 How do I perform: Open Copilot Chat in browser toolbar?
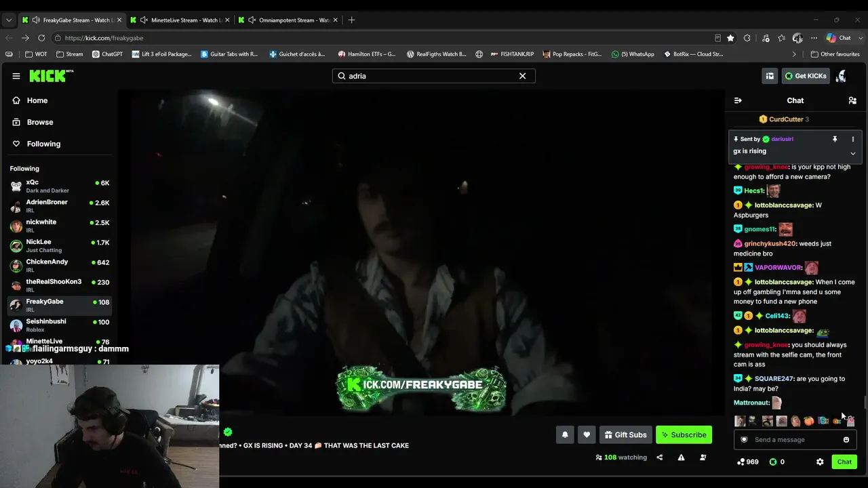tap(840, 38)
